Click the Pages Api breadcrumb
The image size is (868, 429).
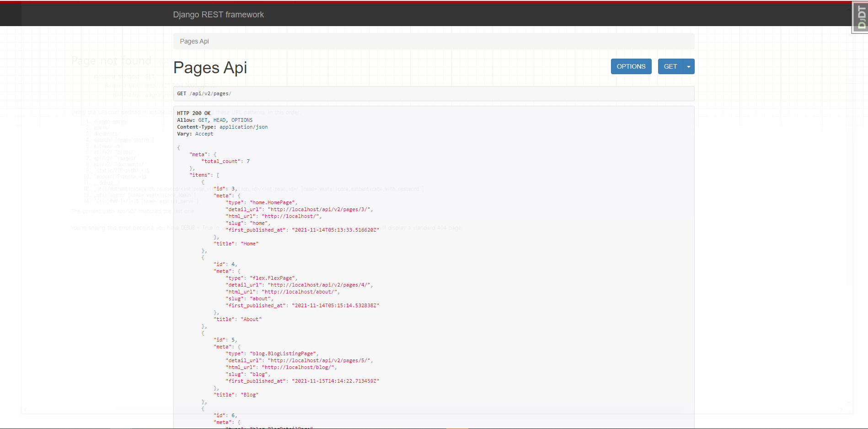point(194,41)
